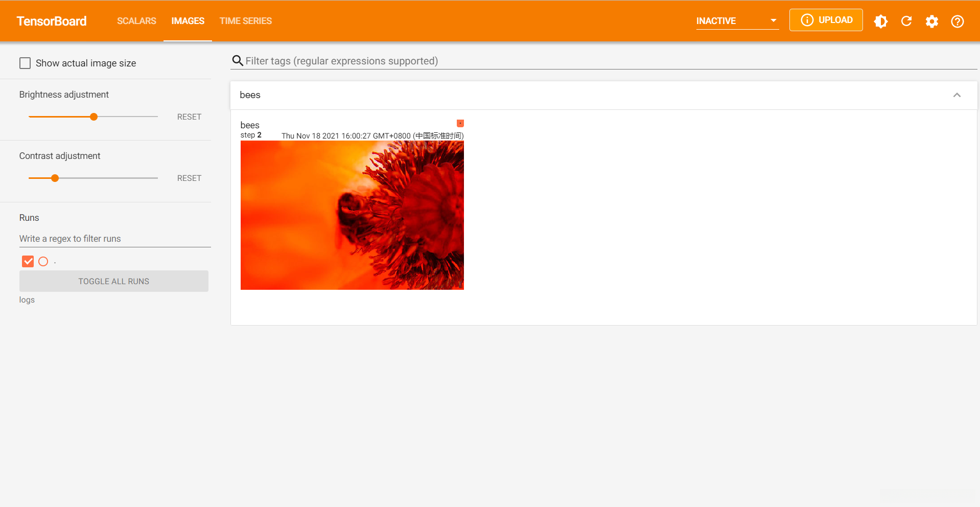Open the INACTIVE plugins dropdown

[x=737, y=21]
